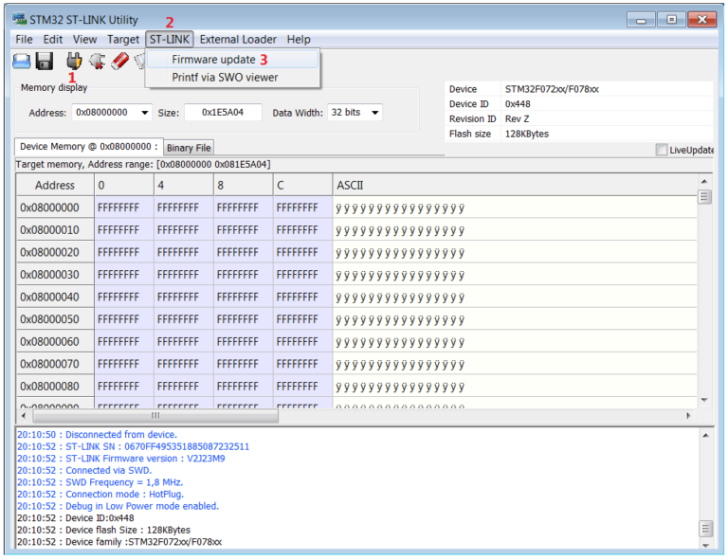Click Device value STM32F072xx/F078xx
Screen dimensions: 728x560
pyautogui.click(x=552, y=89)
